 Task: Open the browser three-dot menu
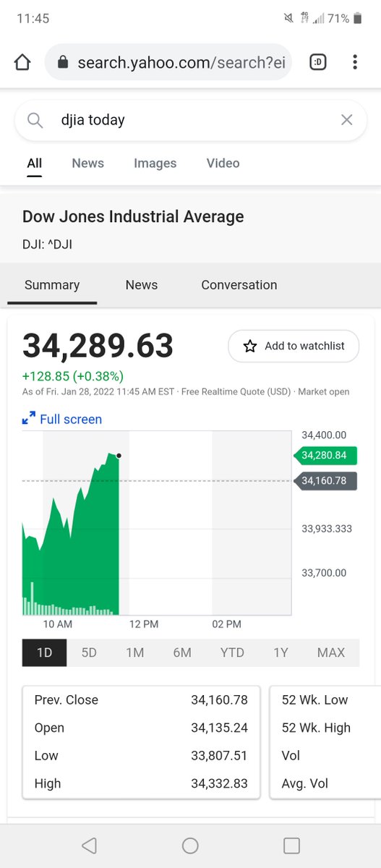point(354,63)
